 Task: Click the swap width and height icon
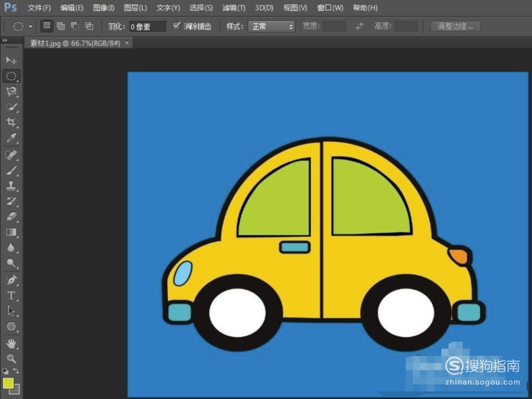359,26
